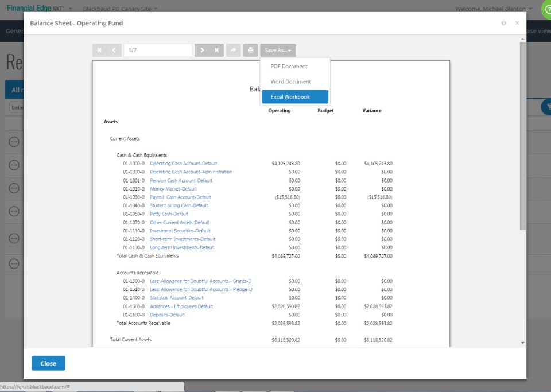Expand the Blackbaud PD Canary Site menu

tap(120, 9)
